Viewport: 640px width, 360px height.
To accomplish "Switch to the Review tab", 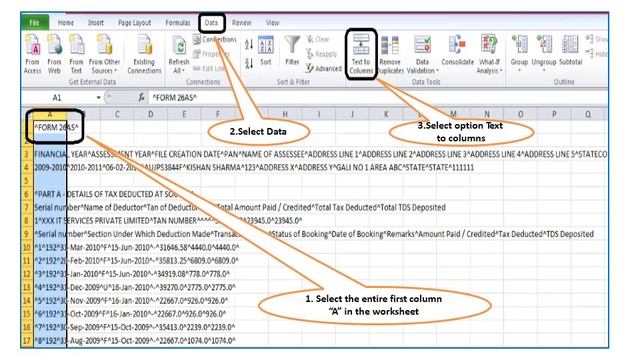I will [x=242, y=23].
